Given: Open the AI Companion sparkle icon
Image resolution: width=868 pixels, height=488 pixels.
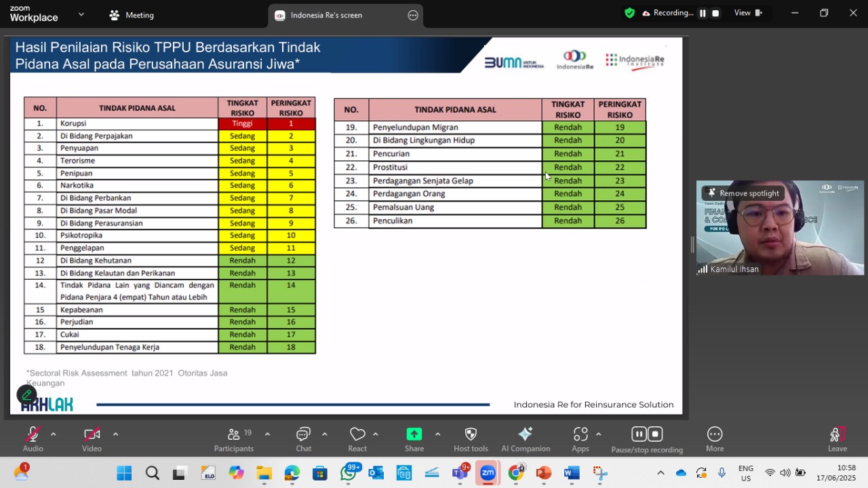Looking at the screenshot, I should [526, 439].
